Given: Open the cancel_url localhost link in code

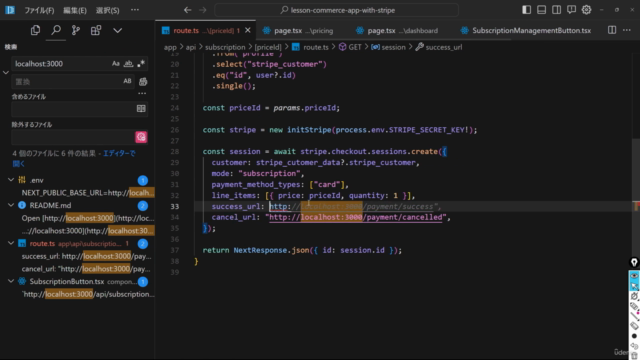Looking at the screenshot, I should point(356,217).
